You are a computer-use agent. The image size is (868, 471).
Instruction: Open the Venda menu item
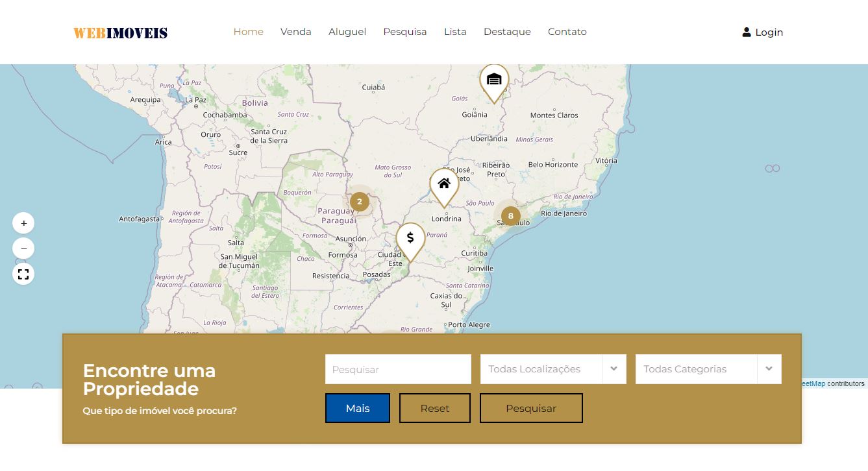pos(296,31)
